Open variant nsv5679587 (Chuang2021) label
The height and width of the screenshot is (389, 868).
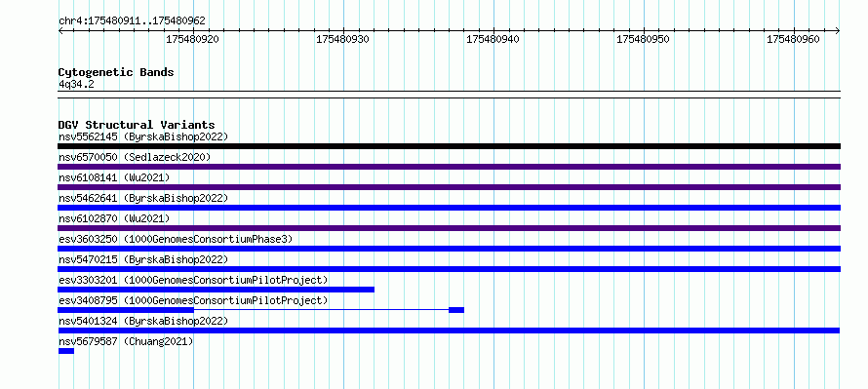tap(126, 341)
